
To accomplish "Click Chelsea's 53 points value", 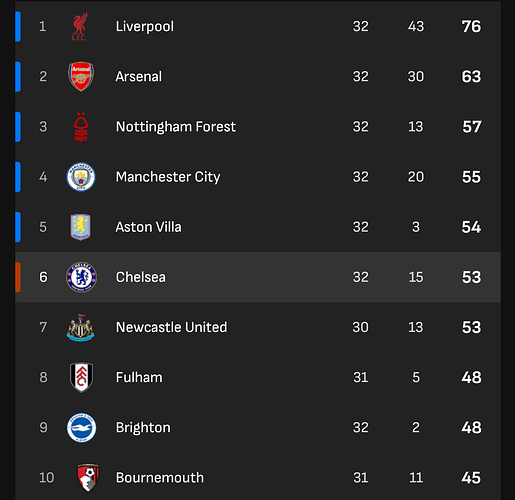I will (471, 277).
